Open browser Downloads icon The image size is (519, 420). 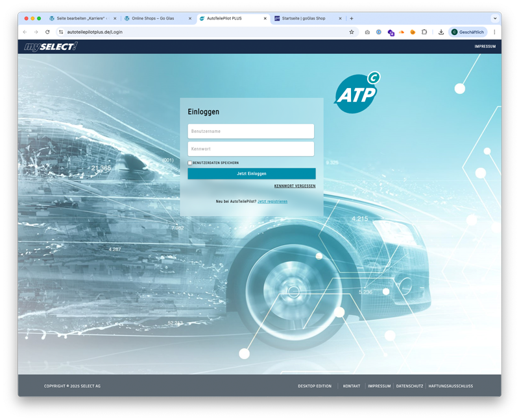(441, 32)
